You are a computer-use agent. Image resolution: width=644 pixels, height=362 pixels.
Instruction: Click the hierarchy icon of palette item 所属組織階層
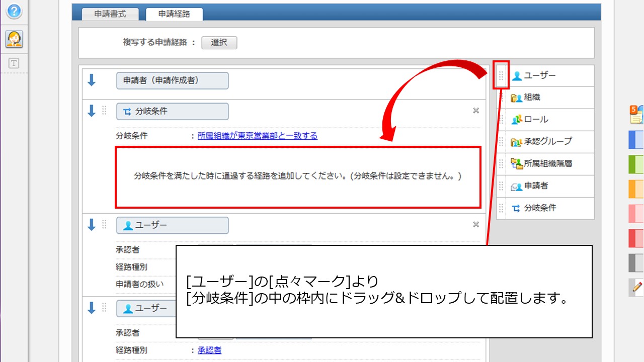point(517,163)
